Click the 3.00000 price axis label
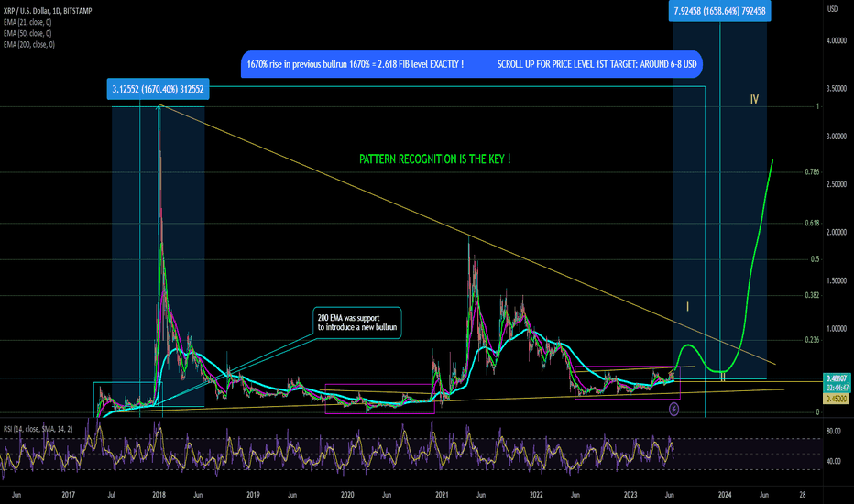This screenshot has width=854, height=504. click(837, 137)
